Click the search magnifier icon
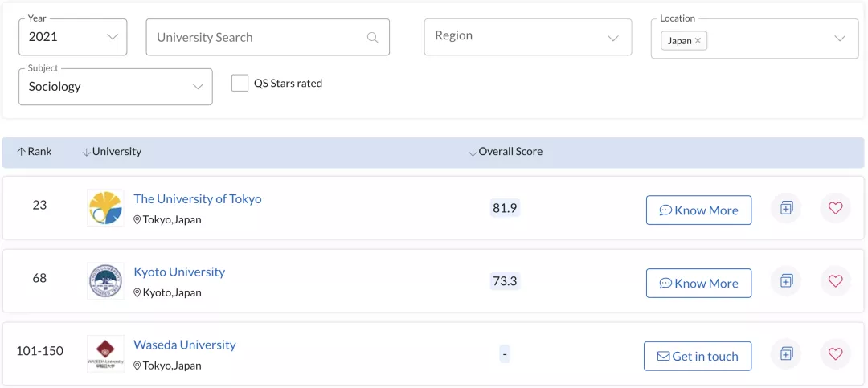Image resolution: width=868 pixels, height=388 pixels. click(x=373, y=38)
